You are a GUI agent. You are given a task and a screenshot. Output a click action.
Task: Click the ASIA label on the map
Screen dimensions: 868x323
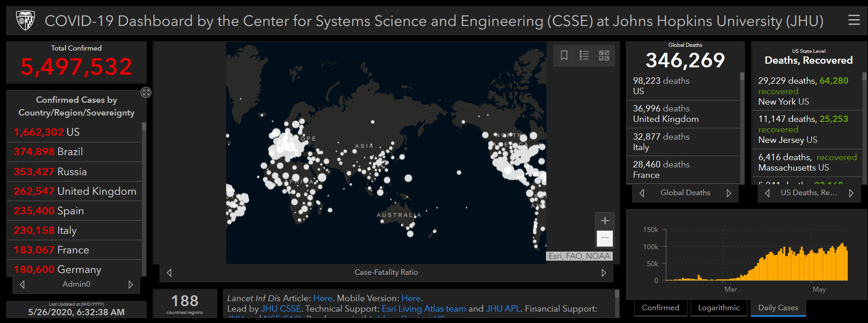pos(364,146)
